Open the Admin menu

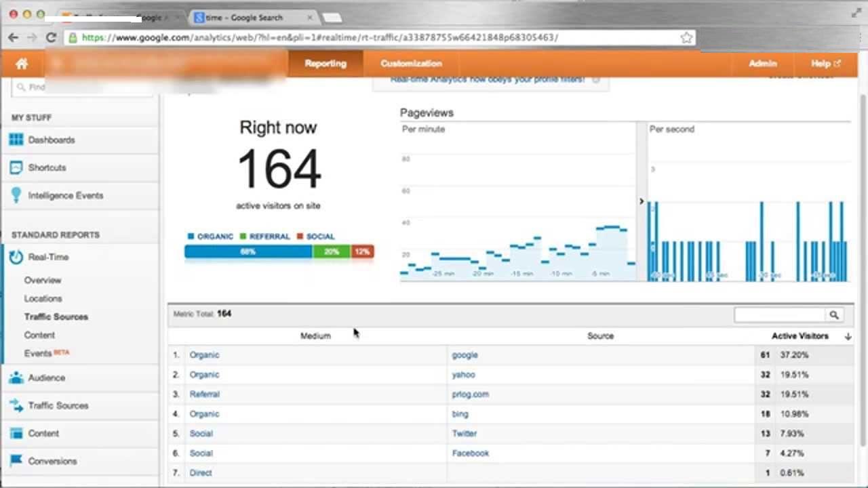762,63
